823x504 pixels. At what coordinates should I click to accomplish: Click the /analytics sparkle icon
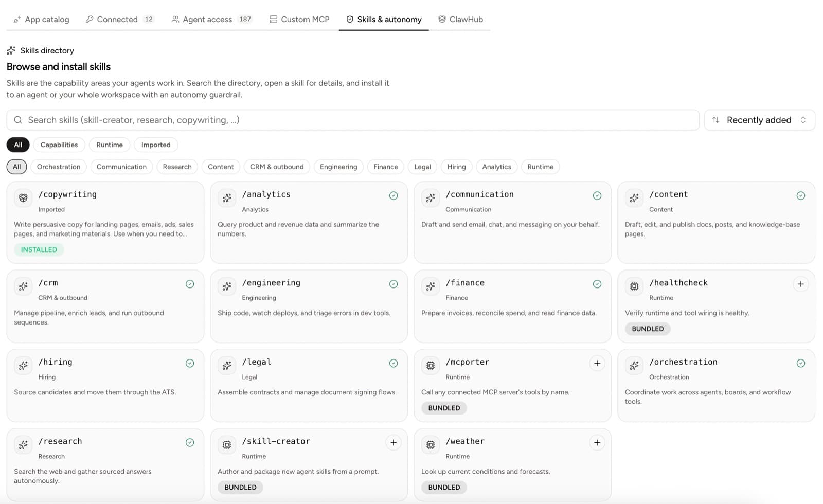[x=227, y=197]
